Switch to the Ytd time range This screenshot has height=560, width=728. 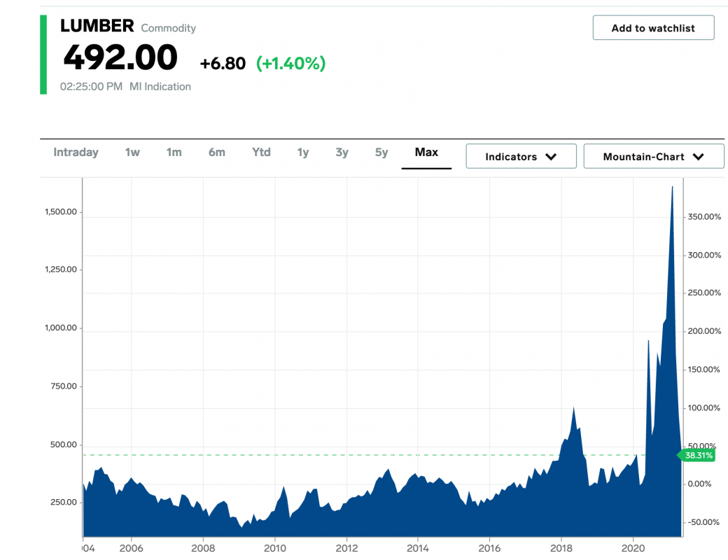(261, 153)
